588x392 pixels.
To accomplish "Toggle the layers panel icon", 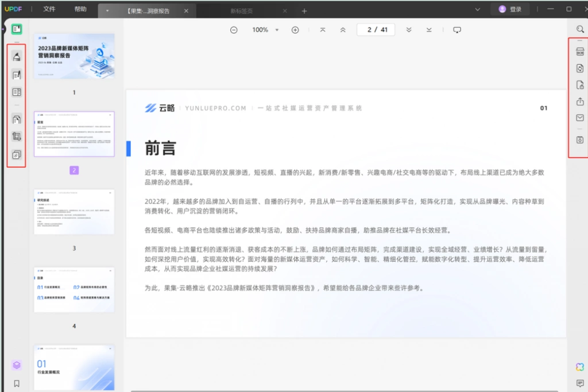I will [17, 365].
